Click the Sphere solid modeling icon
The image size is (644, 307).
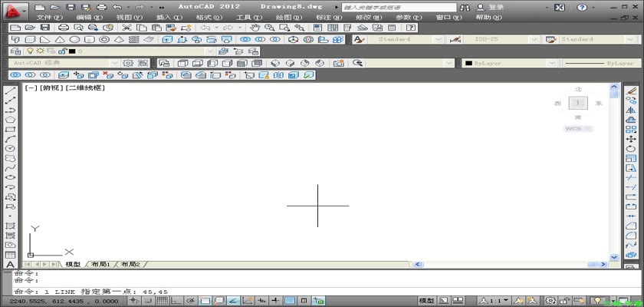pos(74,39)
